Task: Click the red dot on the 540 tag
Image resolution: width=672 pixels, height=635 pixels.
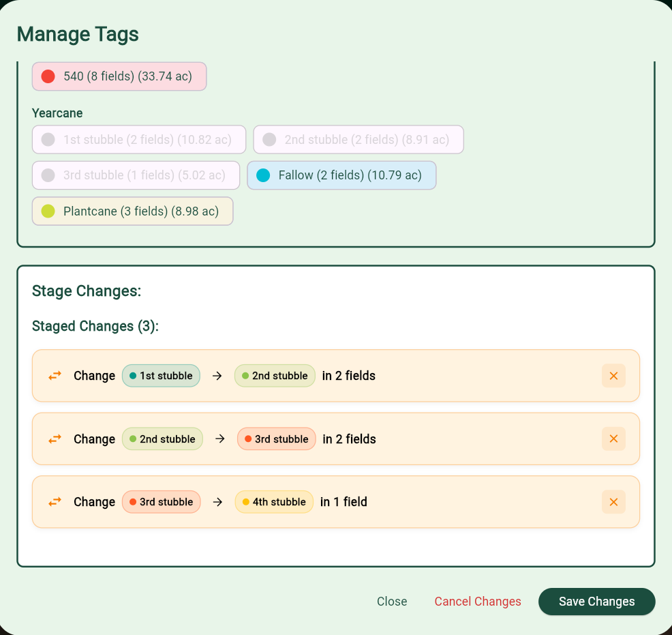Action: click(47, 76)
